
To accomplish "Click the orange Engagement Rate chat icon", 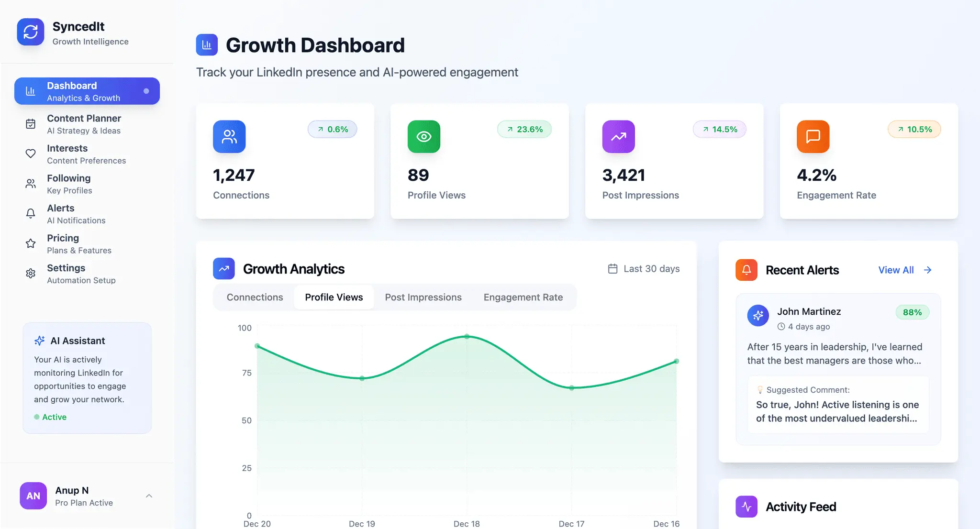I will click(x=813, y=137).
